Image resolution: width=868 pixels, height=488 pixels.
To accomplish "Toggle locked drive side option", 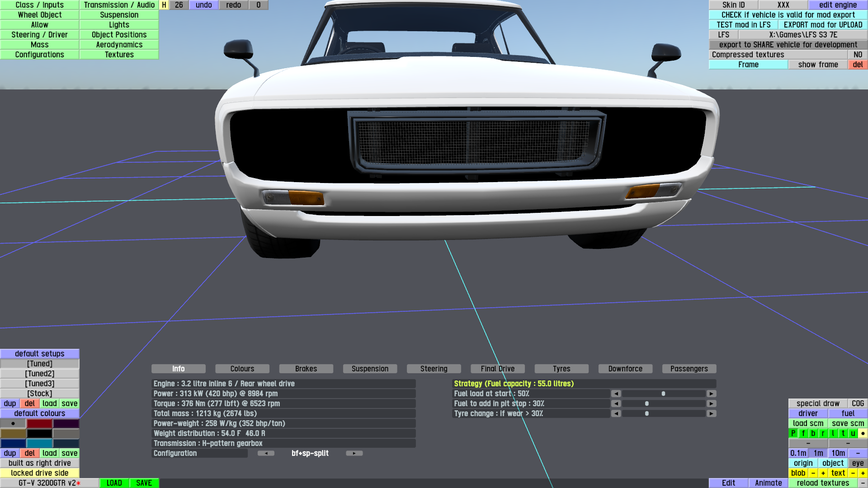I will click(x=40, y=473).
